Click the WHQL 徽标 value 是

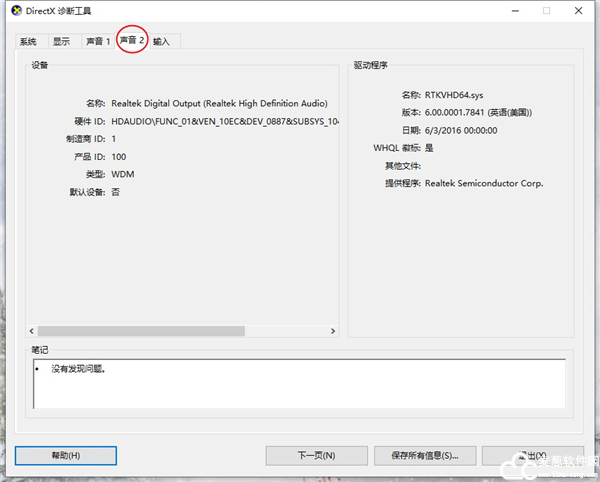pyautogui.click(x=429, y=148)
